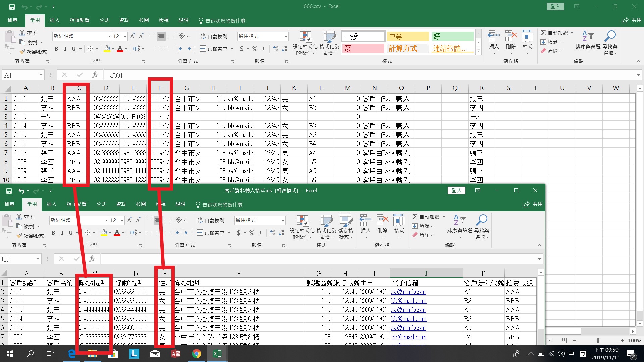Open the 公式 tab in top window
Screen dimensions: 644x362
(104, 20)
